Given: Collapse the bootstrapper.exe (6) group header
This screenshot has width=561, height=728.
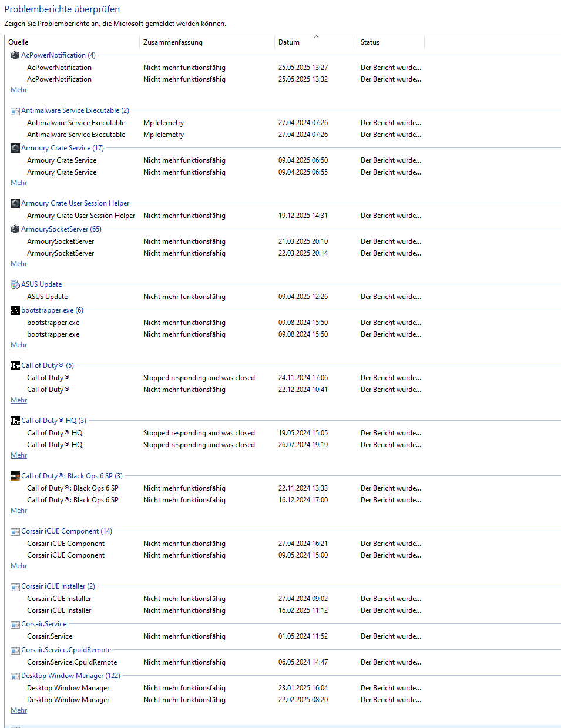Looking at the screenshot, I should pyautogui.click(x=52, y=310).
